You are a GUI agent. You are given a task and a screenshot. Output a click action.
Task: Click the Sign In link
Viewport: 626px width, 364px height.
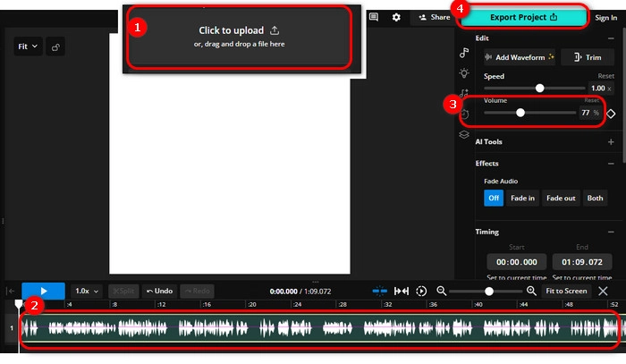click(x=605, y=18)
